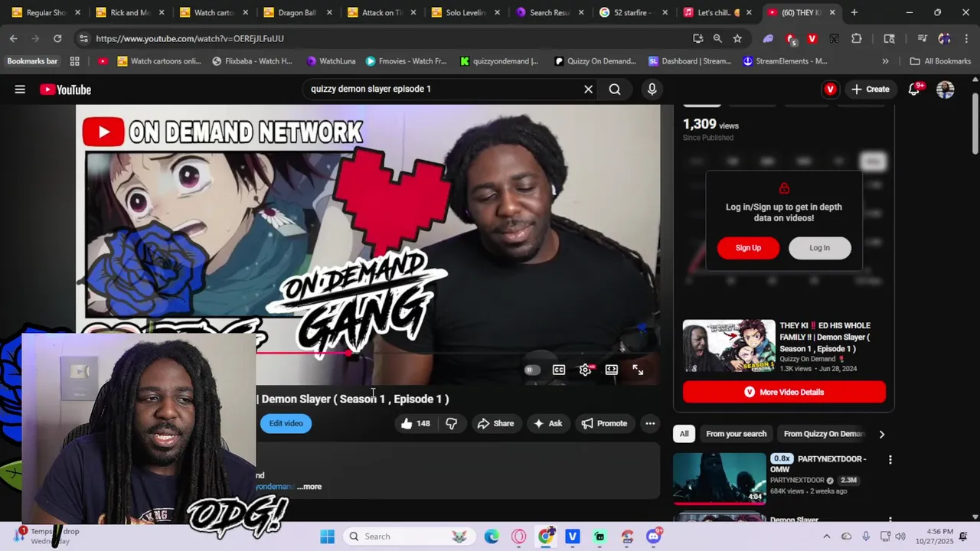The height and width of the screenshot is (551, 980).
Task: Open Chrome three-dot menu
Action: [x=965, y=38]
